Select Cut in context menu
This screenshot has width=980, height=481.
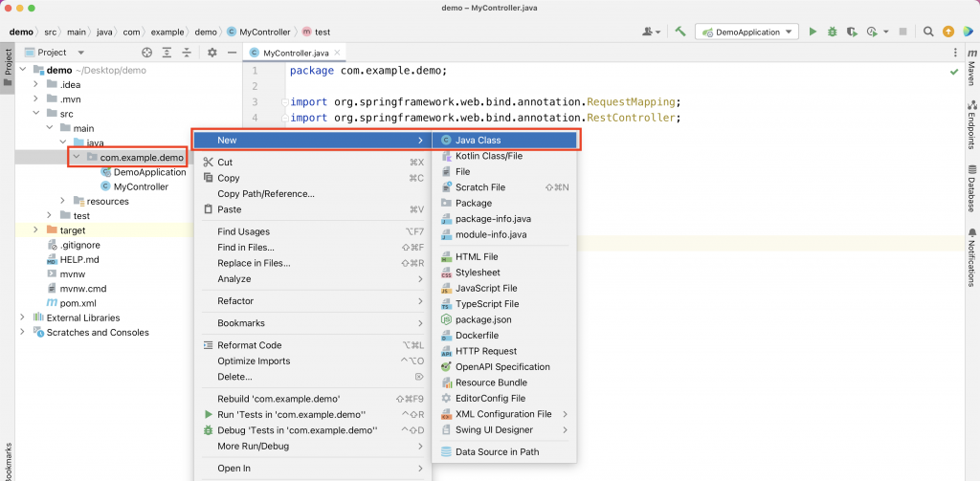[x=313, y=163]
